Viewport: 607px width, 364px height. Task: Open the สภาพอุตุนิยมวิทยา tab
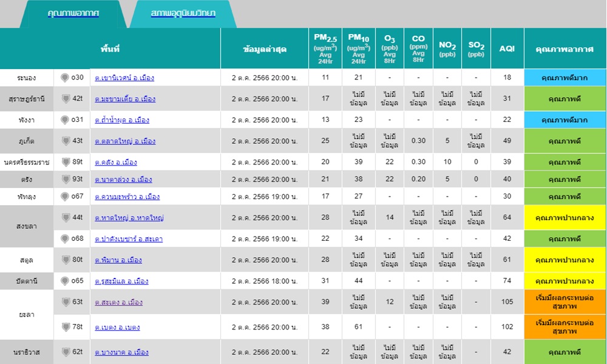[x=183, y=13]
